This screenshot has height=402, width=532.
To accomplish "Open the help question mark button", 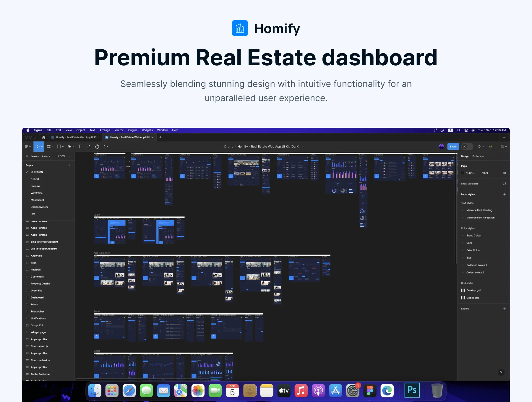I will [501, 372].
